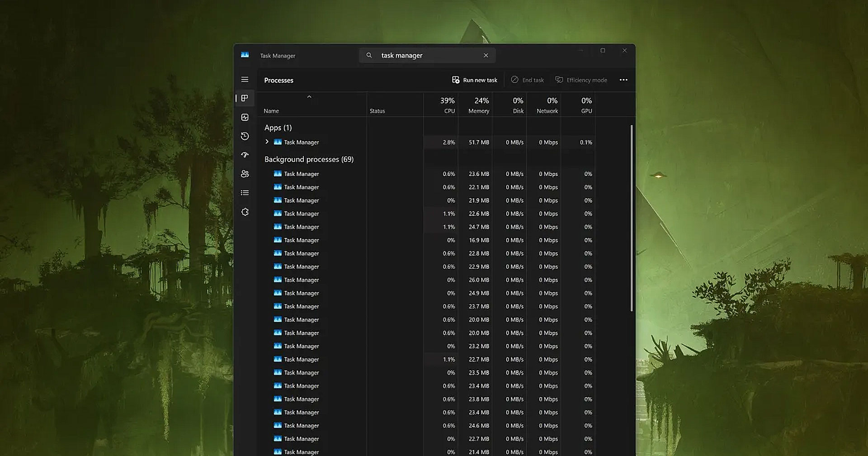
Task: Open the Performance page from sidebar
Action: click(x=245, y=117)
